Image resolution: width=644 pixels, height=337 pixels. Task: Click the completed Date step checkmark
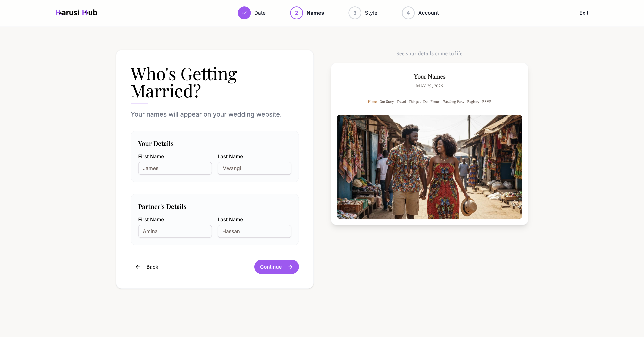(244, 13)
